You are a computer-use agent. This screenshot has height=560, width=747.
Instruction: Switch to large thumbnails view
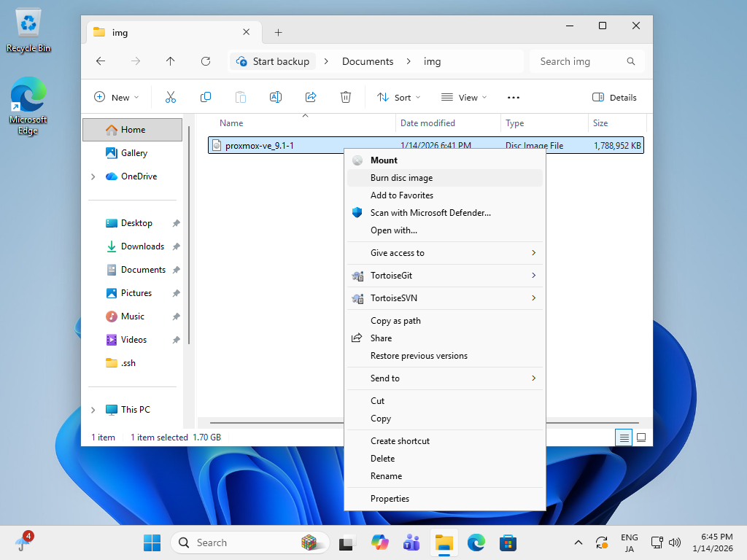click(641, 437)
